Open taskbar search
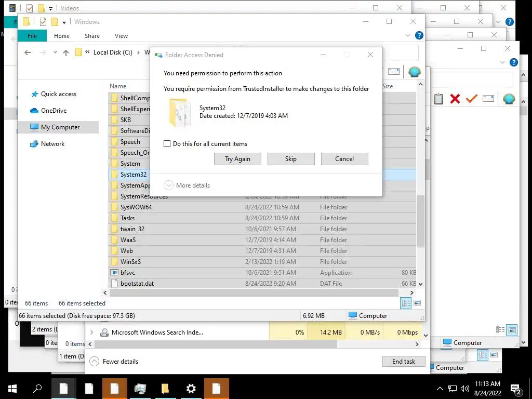This screenshot has height=399, width=532. coord(37,389)
